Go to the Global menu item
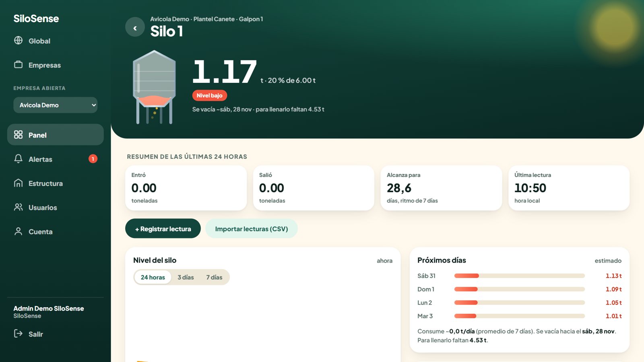The height and width of the screenshot is (362, 644). coord(56,41)
